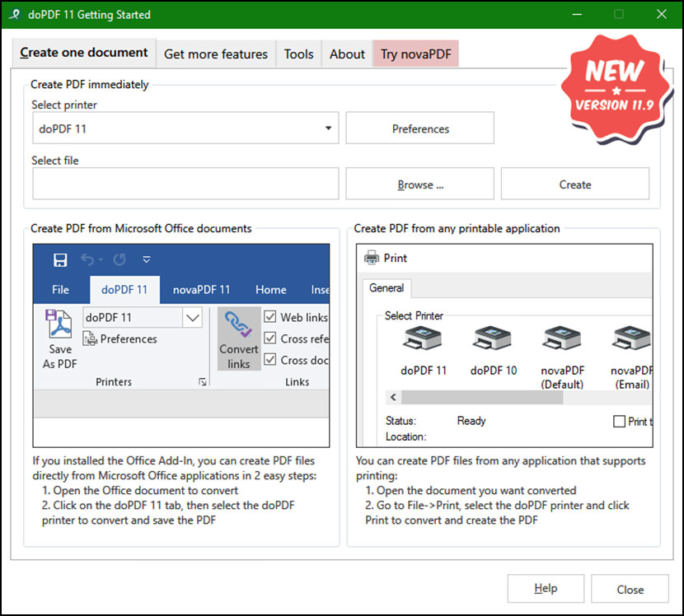The image size is (684, 616).
Task: Uncheck the Cross references checkbox
Action: (x=269, y=338)
